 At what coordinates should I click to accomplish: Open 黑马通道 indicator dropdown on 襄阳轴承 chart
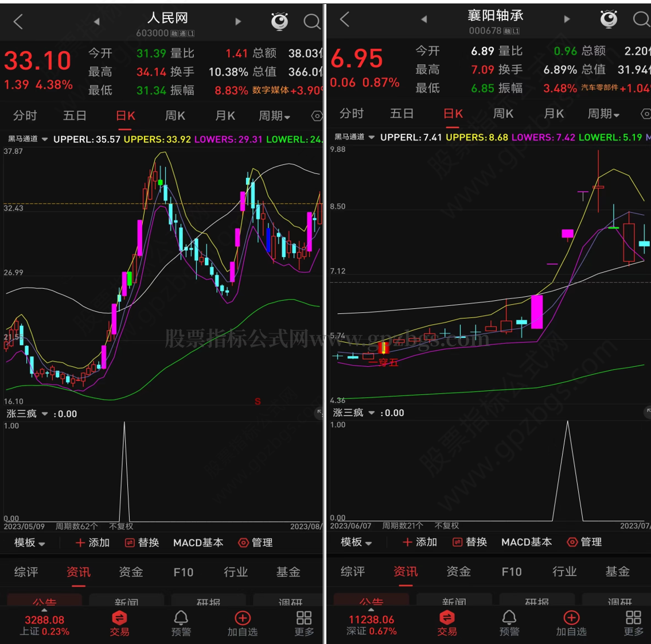tap(354, 137)
